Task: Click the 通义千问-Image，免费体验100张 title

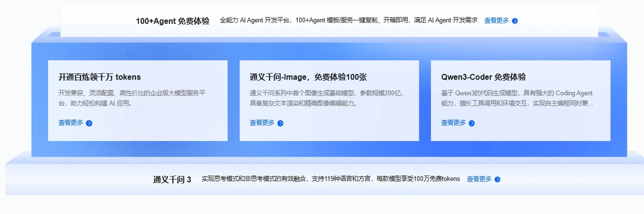Action: [308, 77]
